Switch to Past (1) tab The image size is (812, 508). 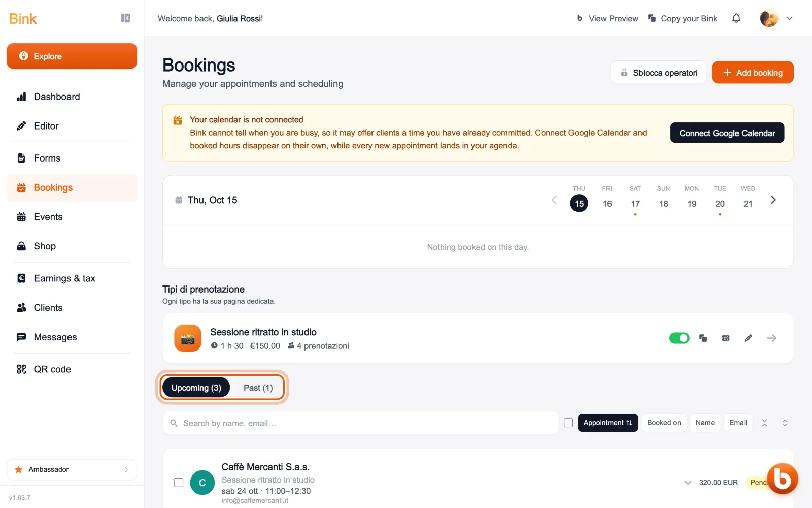click(x=258, y=388)
